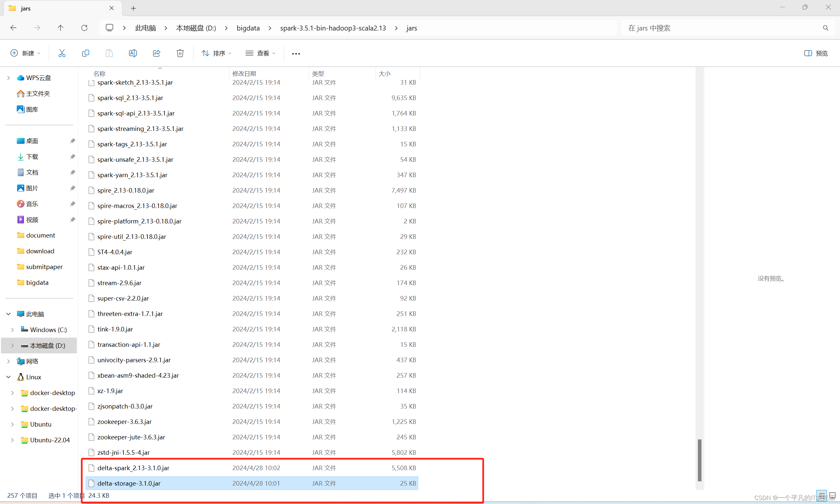Click the Share icon in the toolbar
This screenshot has height=504, width=840.
coord(156,53)
